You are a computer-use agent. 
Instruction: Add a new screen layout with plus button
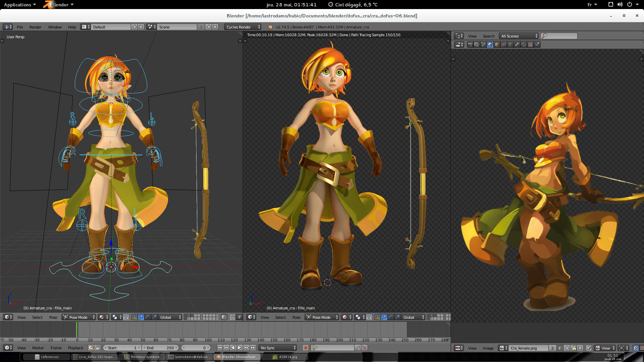[135, 27]
